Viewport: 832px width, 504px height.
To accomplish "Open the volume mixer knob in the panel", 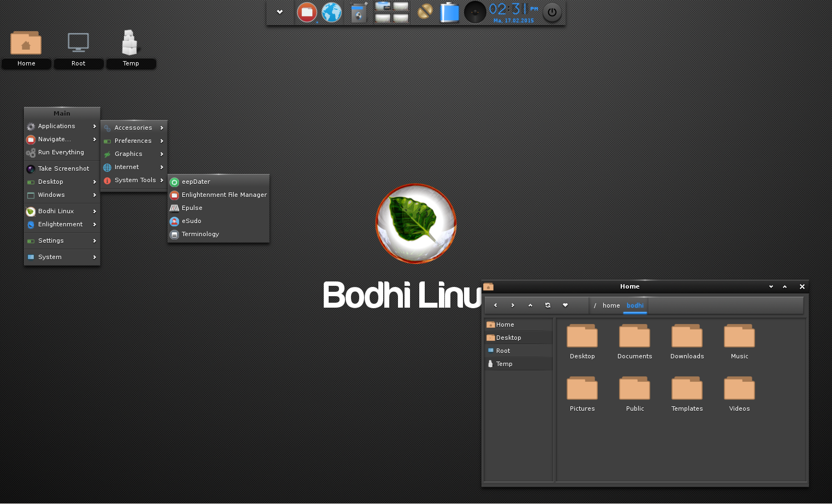I will click(474, 12).
